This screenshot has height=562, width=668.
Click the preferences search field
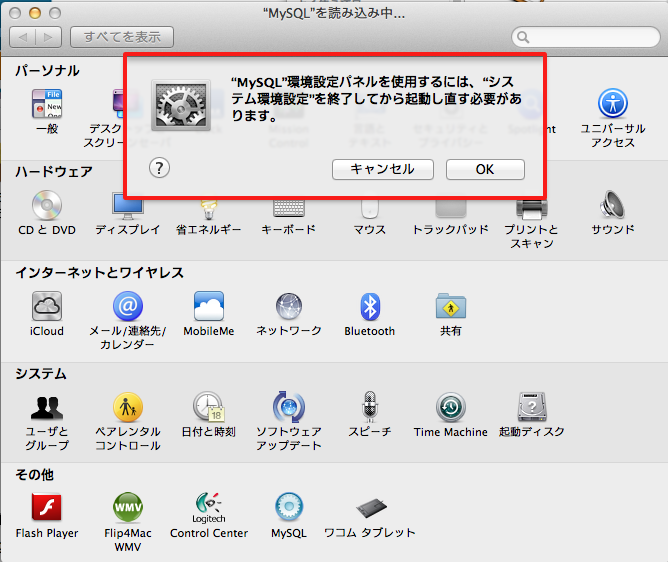point(586,37)
